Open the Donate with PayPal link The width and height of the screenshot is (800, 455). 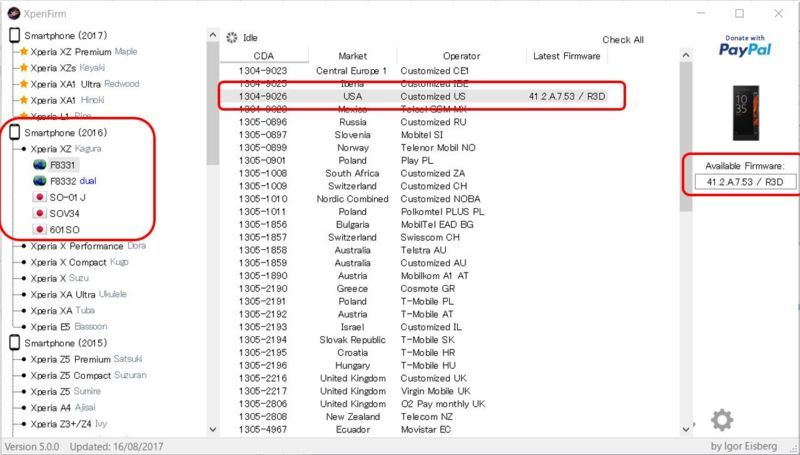745,46
